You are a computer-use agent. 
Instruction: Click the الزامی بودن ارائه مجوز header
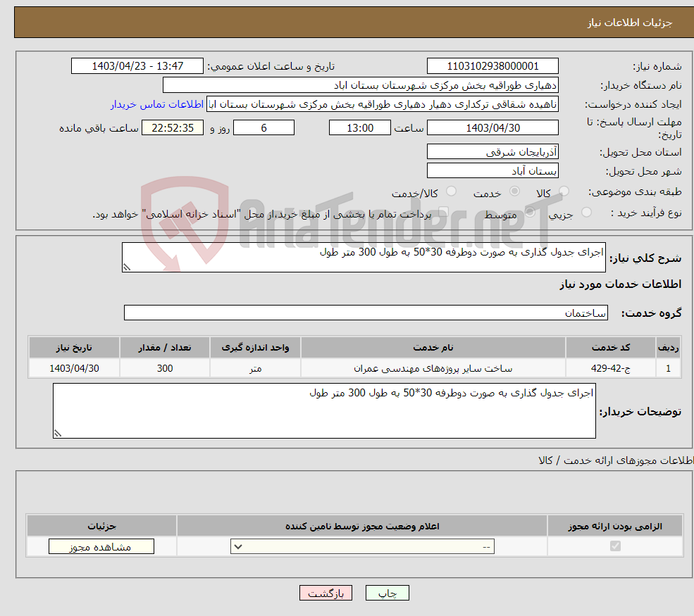(615, 526)
